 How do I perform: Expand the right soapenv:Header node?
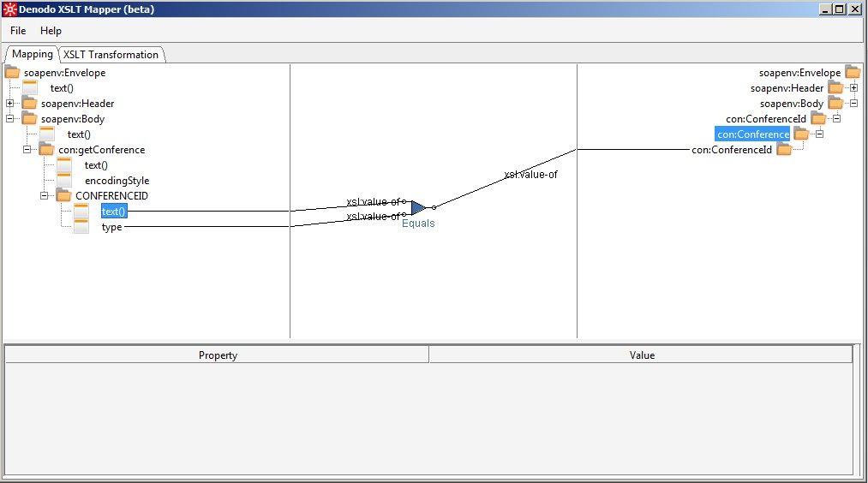point(853,88)
